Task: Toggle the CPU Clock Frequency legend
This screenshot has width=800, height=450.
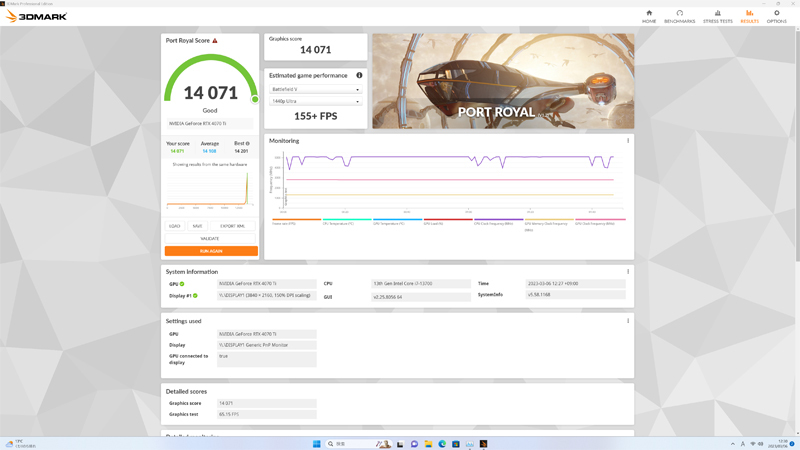Action: point(498,221)
